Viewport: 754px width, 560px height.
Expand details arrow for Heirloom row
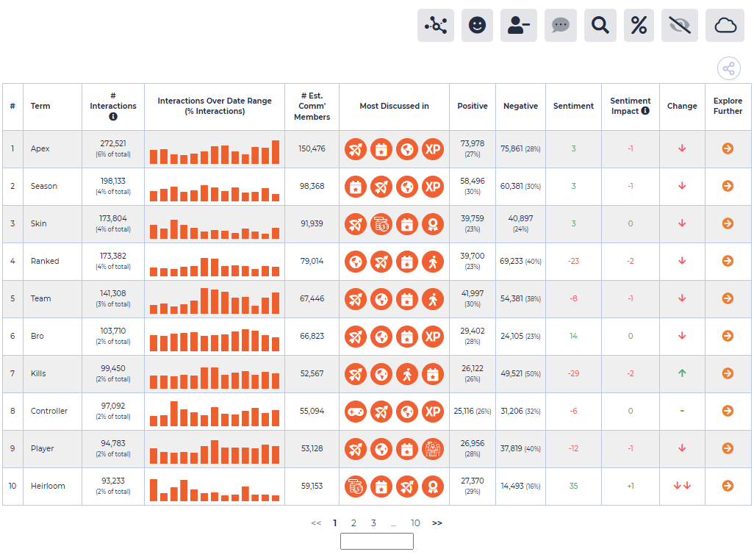728,486
